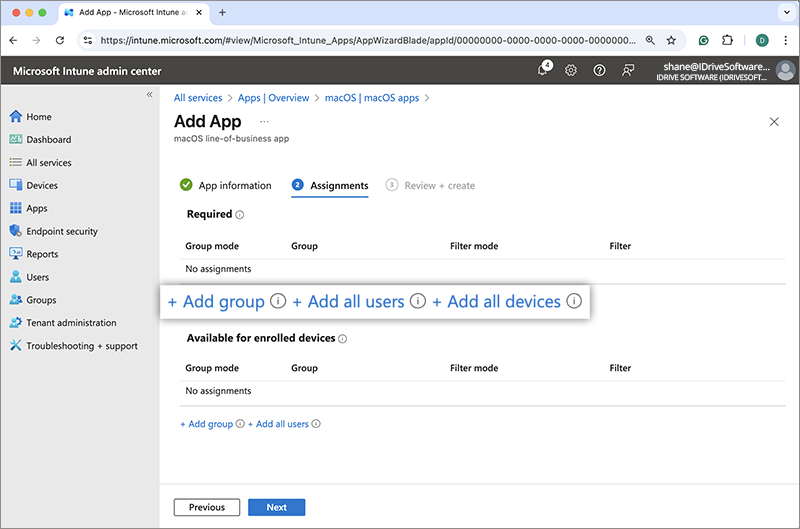
Task: Collapse the left navigation sidebar
Action: (150, 95)
